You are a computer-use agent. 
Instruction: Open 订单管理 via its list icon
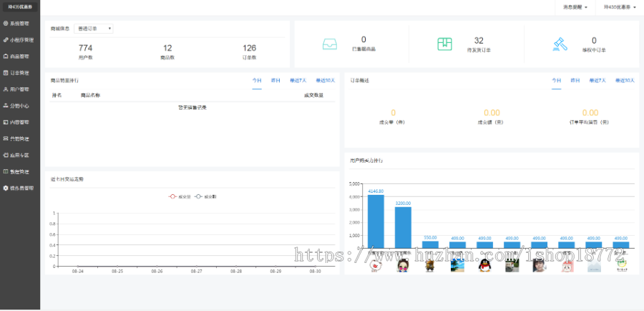(5, 73)
